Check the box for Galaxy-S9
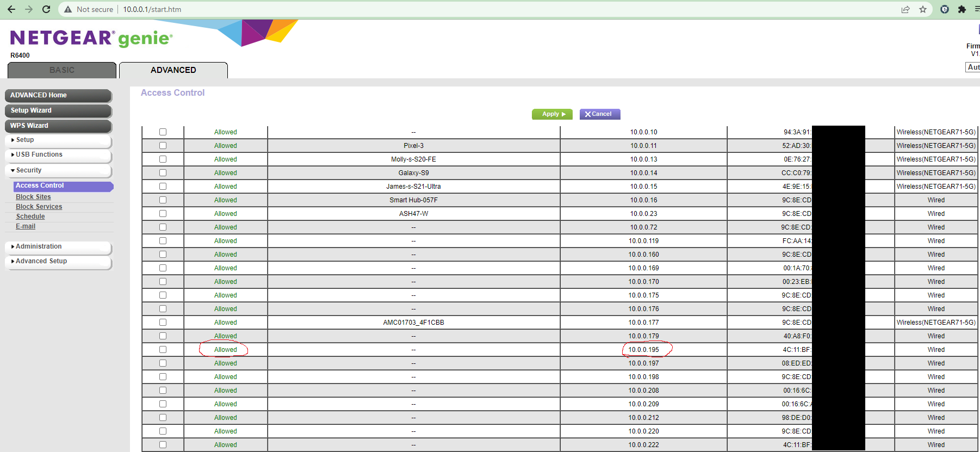980x452 pixels. click(x=163, y=173)
